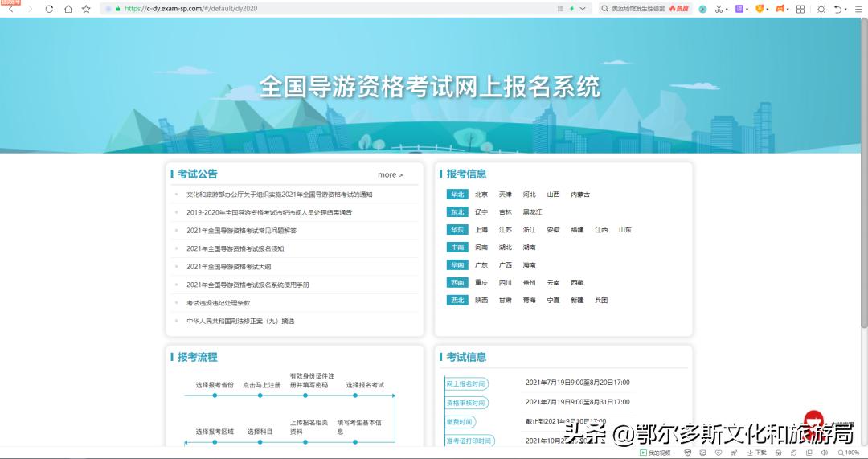The width and height of the screenshot is (868, 459).
Task: Expand the dropdown arrow beside gamepad icon
Action: coord(788,10)
